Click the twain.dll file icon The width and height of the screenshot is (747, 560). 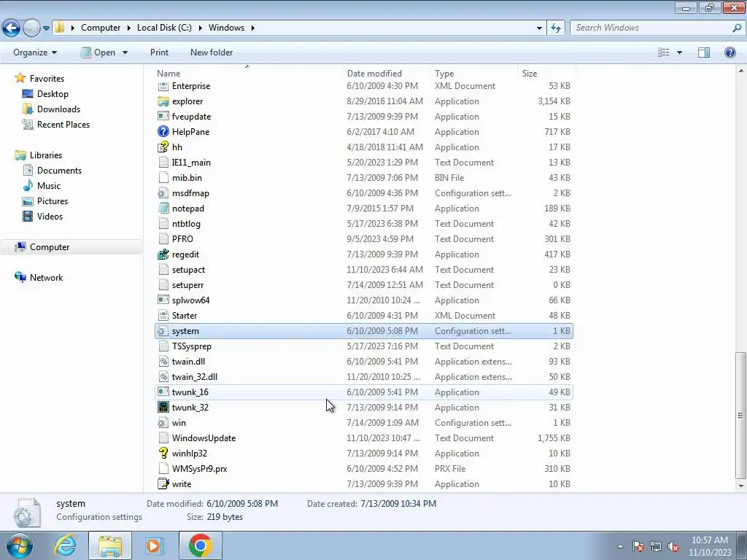pyautogui.click(x=163, y=362)
